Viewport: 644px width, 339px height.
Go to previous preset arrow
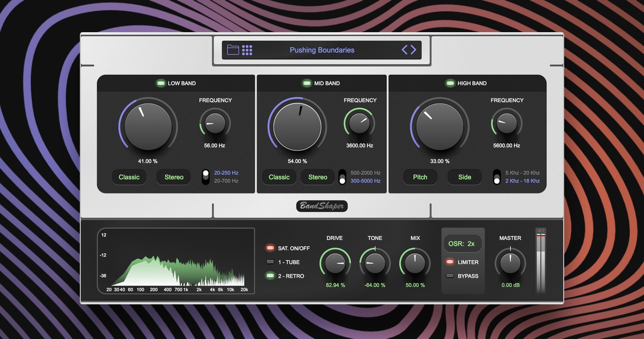tap(405, 50)
